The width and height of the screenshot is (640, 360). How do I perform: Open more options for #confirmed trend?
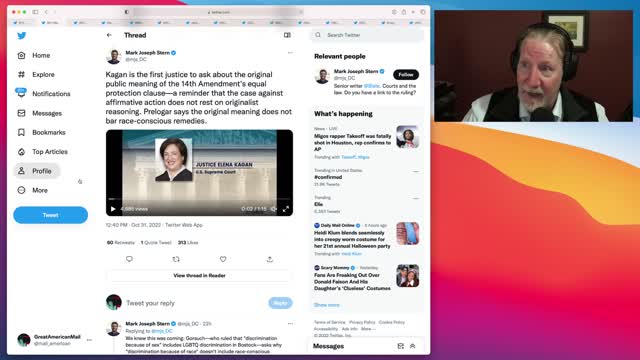[x=416, y=171]
